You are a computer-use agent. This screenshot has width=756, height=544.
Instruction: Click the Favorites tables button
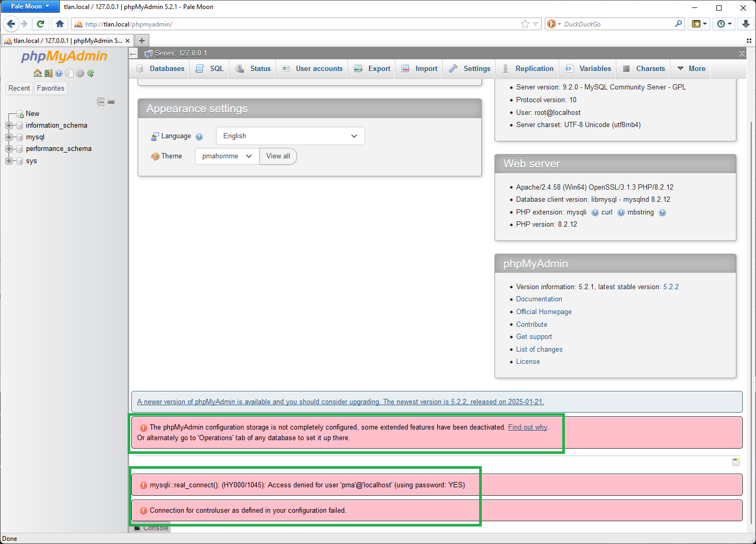pyautogui.click(x=51, y=88)
